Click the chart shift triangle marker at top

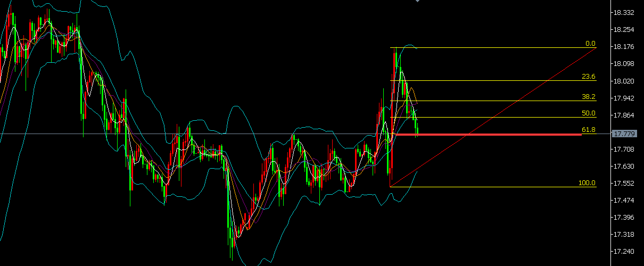point(418,1)
